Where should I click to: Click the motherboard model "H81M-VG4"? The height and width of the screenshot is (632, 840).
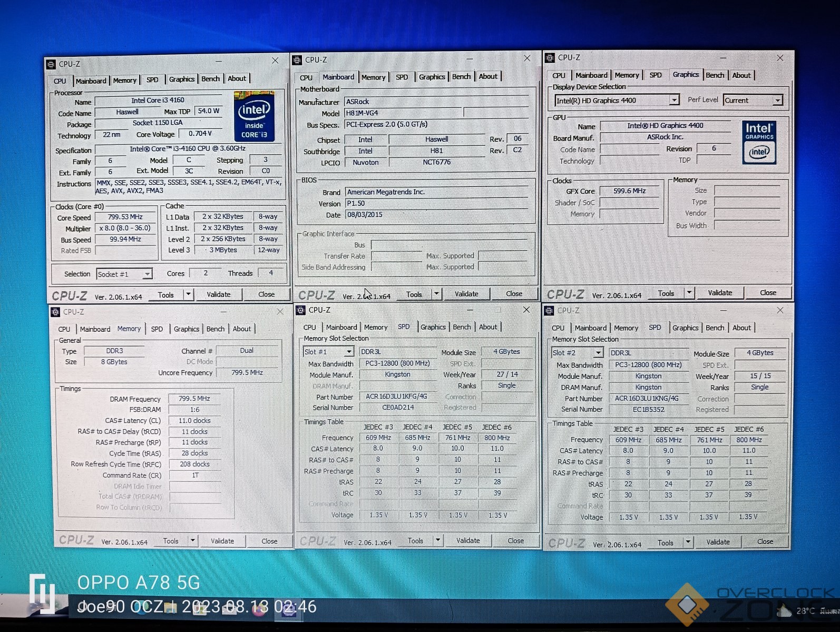pos(404,113)
